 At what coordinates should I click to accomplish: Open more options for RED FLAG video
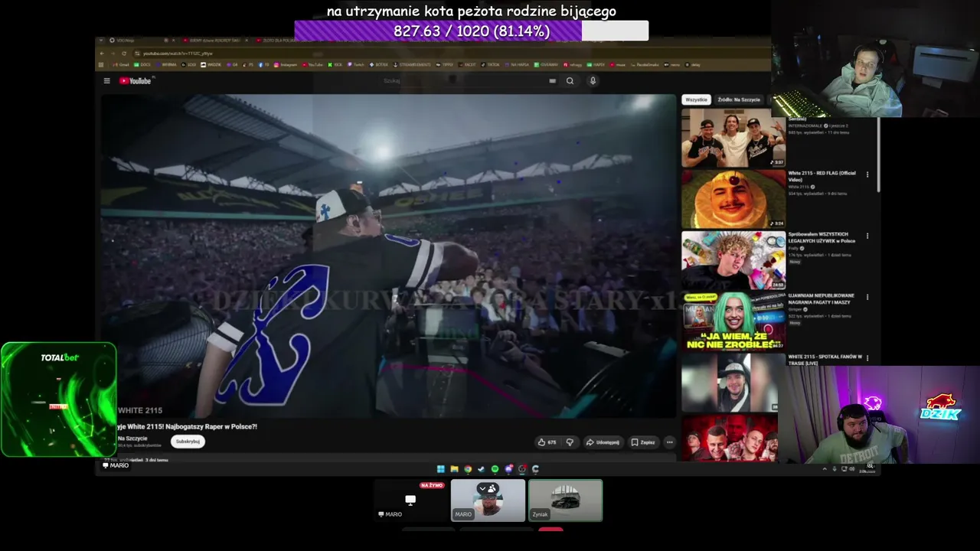click(867, 174)
